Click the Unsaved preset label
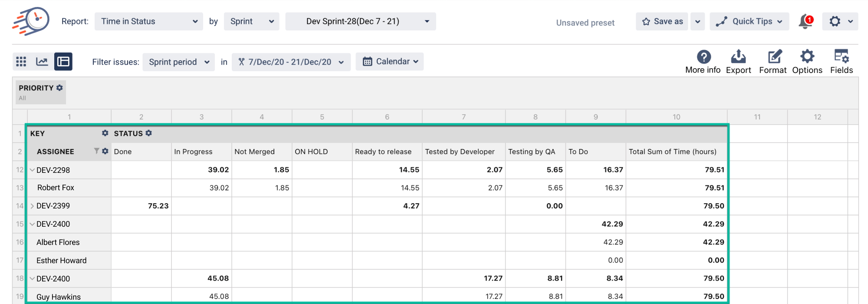Screen dimensions: 868x304 585,23
